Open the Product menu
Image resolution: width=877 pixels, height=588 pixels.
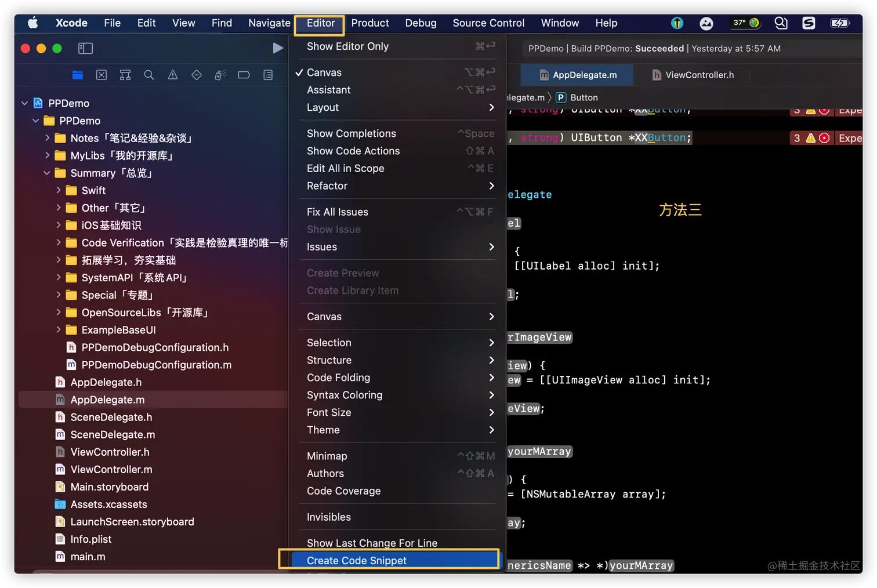pos(370,23)
